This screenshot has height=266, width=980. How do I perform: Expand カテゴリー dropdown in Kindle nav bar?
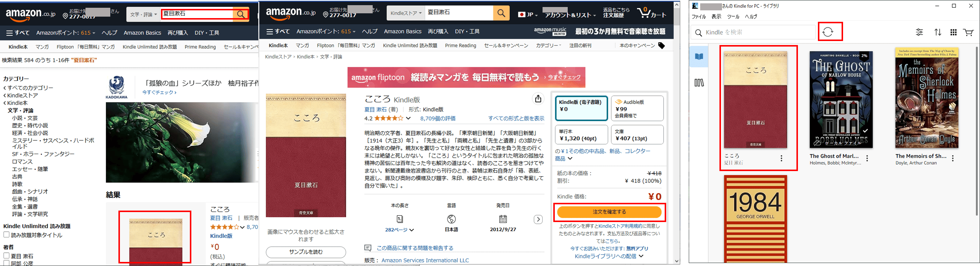pyautogui.click(x=548, y=45)
